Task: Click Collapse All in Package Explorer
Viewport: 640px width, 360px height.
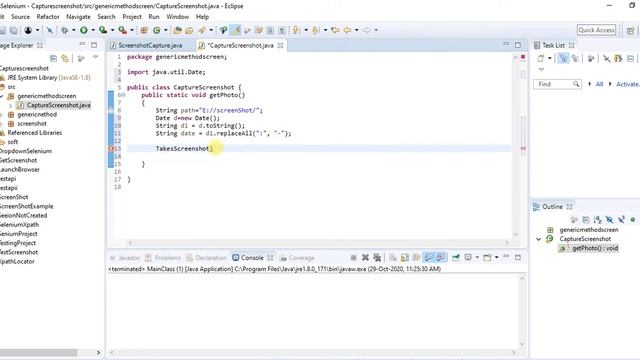Action: (x=53, y=58)
